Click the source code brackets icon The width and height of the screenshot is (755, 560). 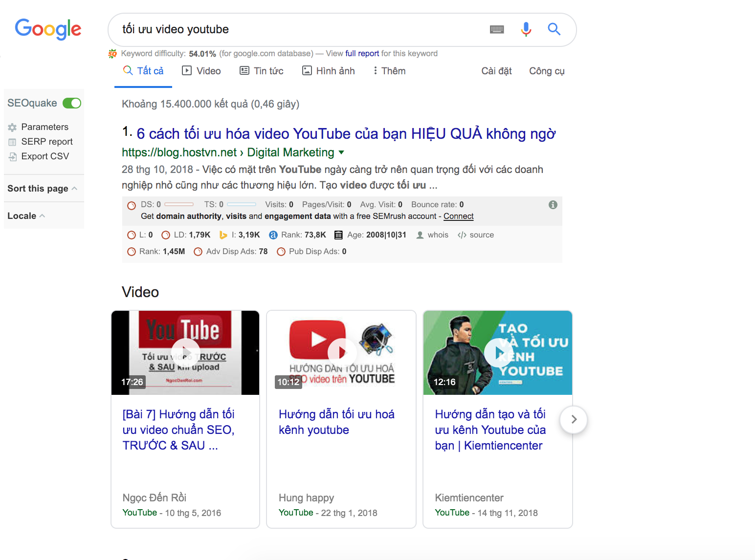462,235
